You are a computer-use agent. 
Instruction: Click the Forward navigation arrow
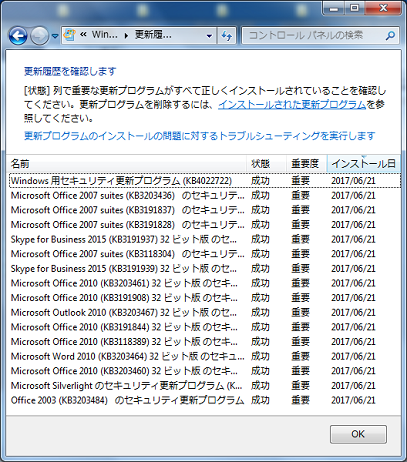pos(39,36)
